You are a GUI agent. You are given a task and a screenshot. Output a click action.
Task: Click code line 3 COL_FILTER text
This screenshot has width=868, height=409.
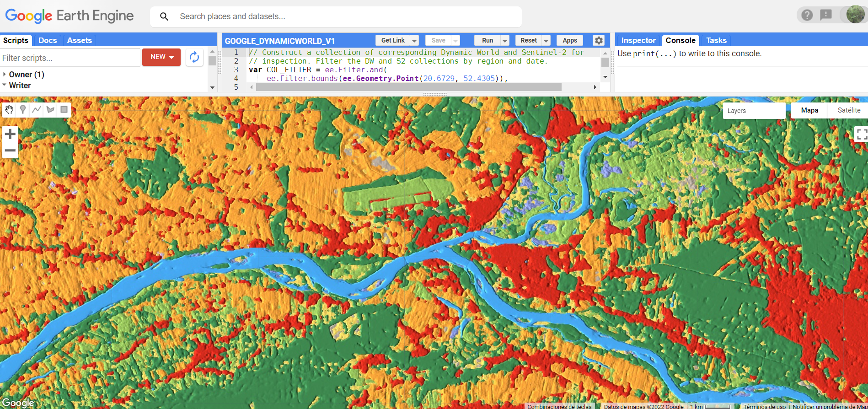click(x=289, y=70)
